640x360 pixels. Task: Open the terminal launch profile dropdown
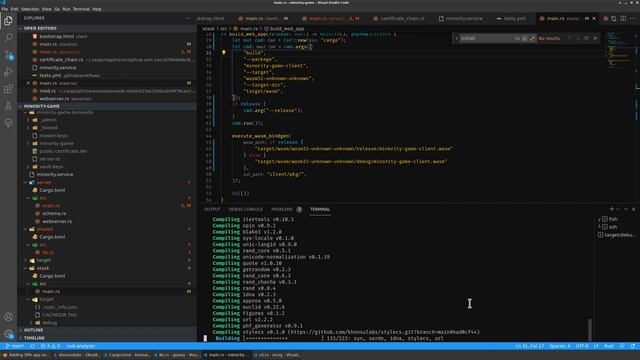click(618, 209)
